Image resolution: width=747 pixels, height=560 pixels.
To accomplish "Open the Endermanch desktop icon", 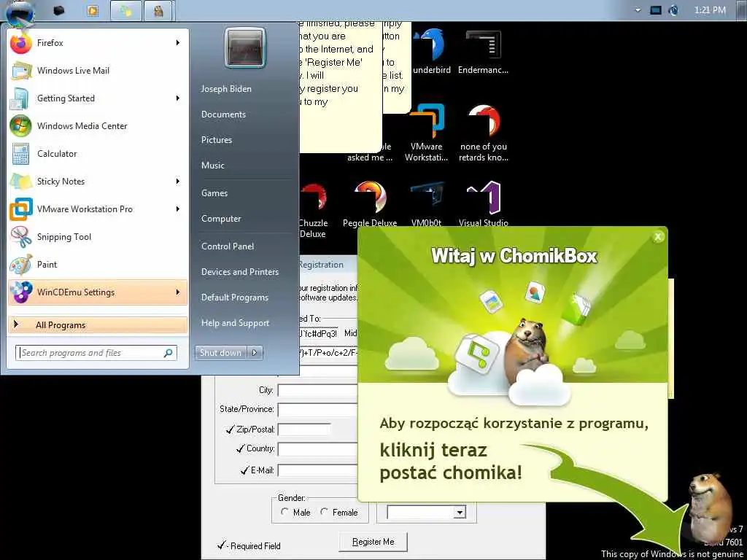I will tap(483, 50).
